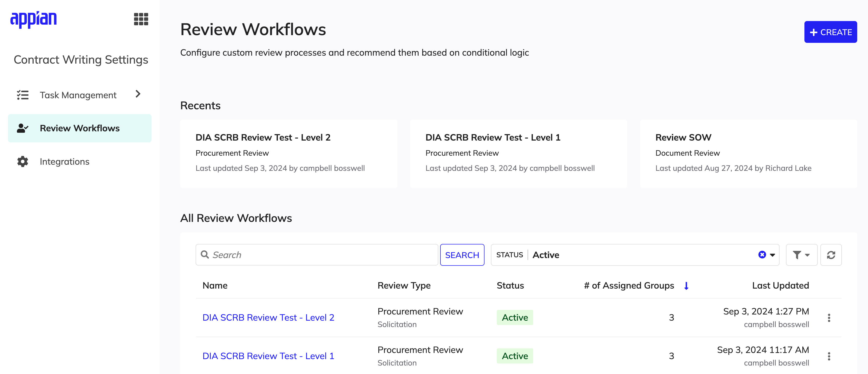Sort by Name column

coord(215,286)
